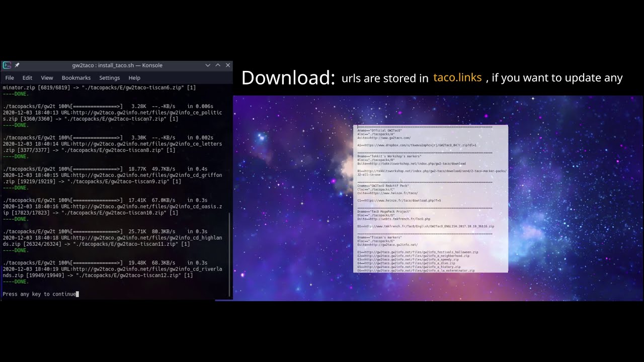Click the gw2taco-tiscan9.zip output line
The image size is (644, 362).
[x=92, y=182]
